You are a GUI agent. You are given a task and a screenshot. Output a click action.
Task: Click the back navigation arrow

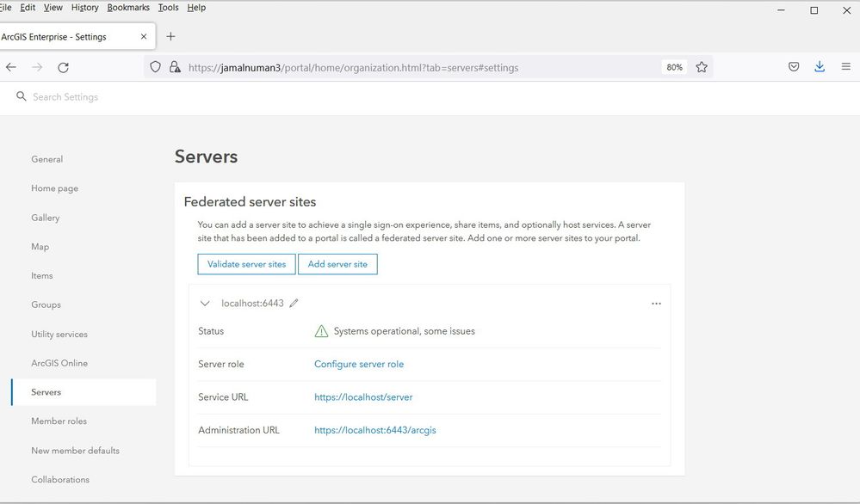click(x=11, y=67)
